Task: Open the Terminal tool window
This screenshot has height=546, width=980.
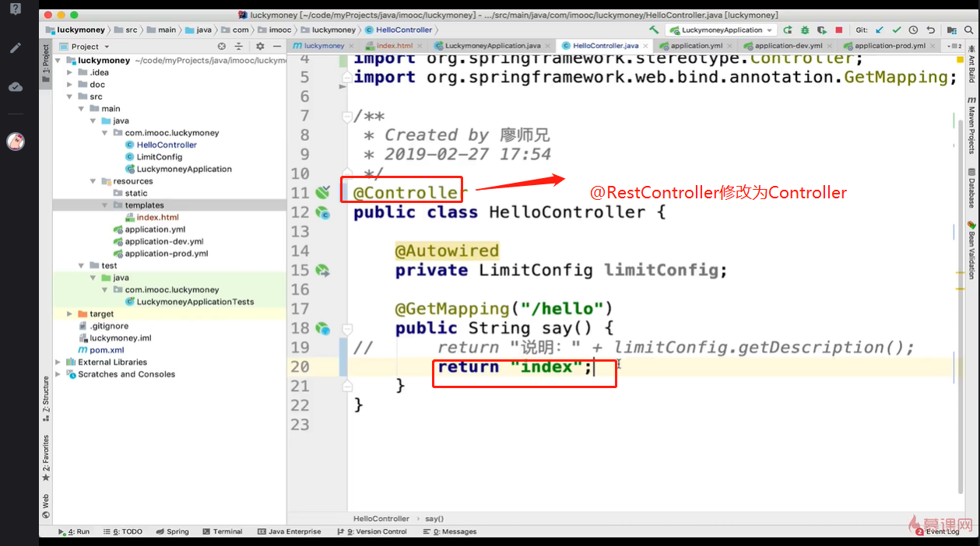Action: 222,532
